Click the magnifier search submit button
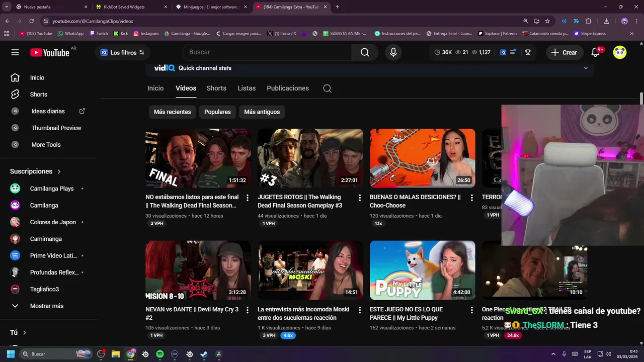 click(365, 52)
